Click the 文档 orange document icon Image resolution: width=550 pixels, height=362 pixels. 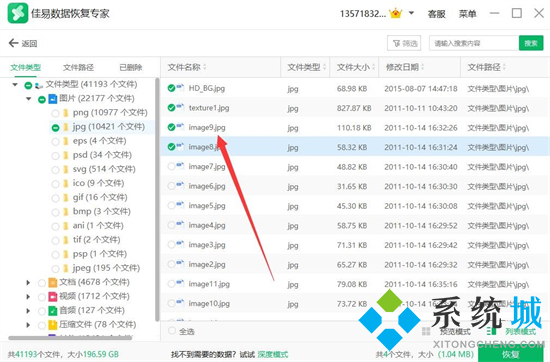tap(53, 282)
